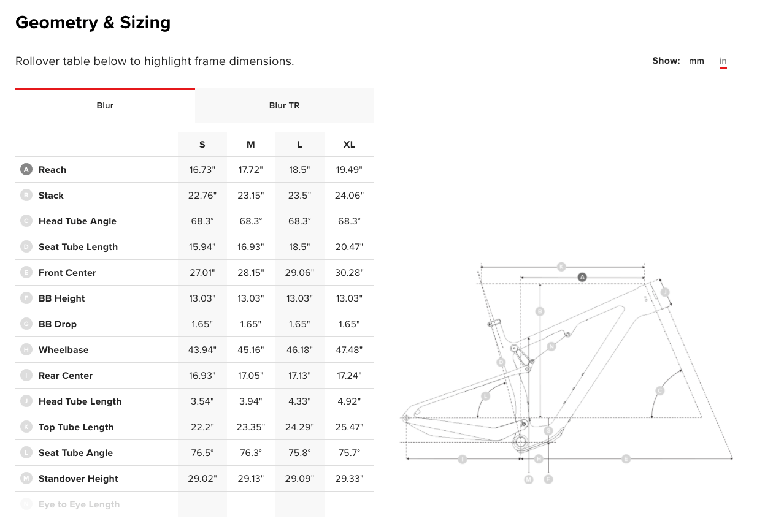784x532 pixels.
Task: Click the 'B' stack marker on diagram
Action: point(540,311)
